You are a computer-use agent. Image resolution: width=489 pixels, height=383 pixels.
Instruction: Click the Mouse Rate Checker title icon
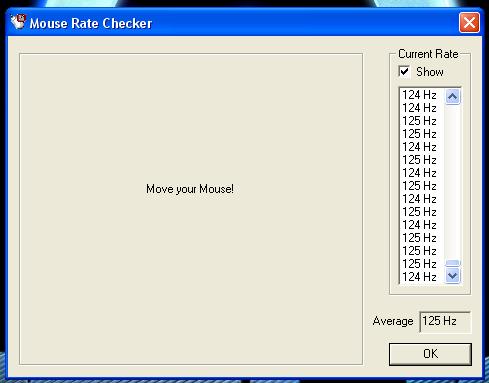coord(18,22)
